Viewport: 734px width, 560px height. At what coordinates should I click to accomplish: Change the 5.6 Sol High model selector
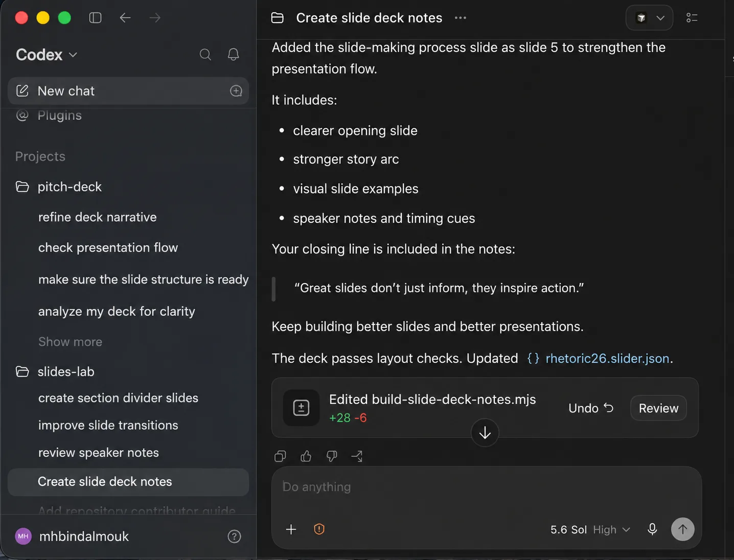coord(590,529)
